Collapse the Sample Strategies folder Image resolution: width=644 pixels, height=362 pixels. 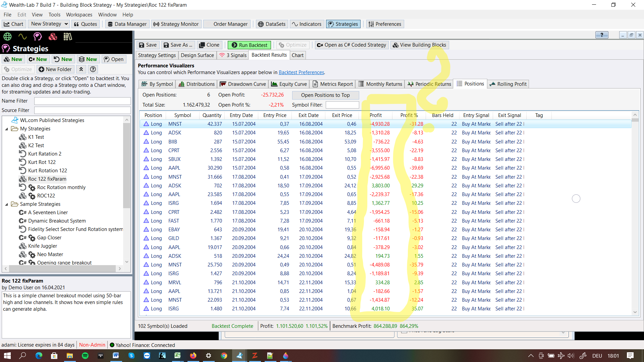[x=6, y=204]
